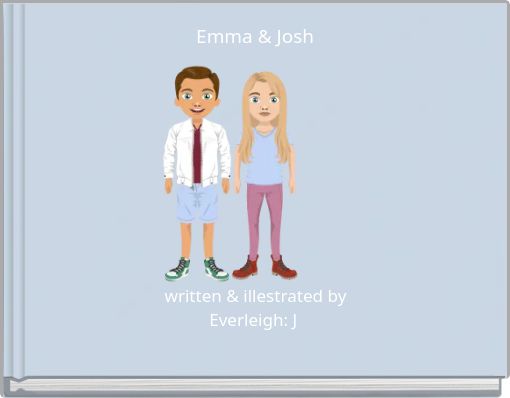Click the book title "Emma & Josh"
Image resolution: width=510 pixels, height=398 pixels.
coord(255,37)
